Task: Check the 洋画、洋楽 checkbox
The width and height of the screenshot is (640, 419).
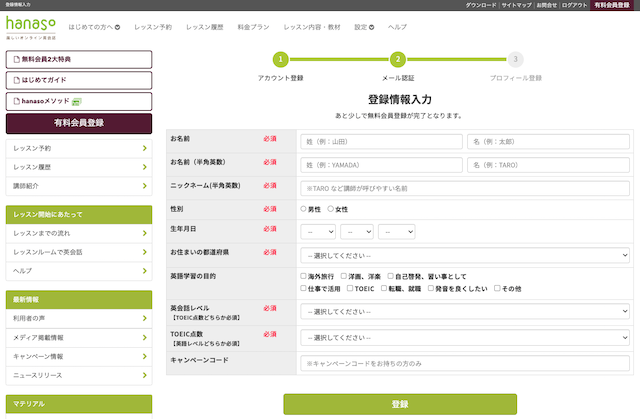Action: point(344,276)
